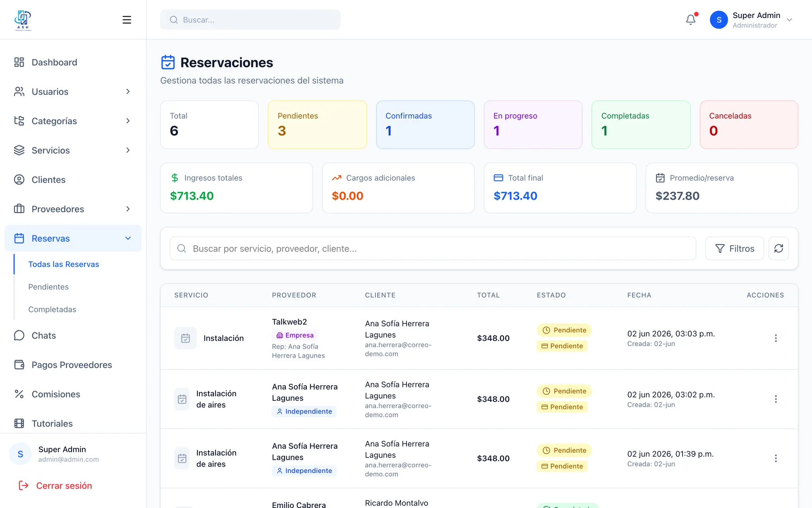Open the notifications bell
The height and width of the screenshot is (508, 812).
click(691, 20)
